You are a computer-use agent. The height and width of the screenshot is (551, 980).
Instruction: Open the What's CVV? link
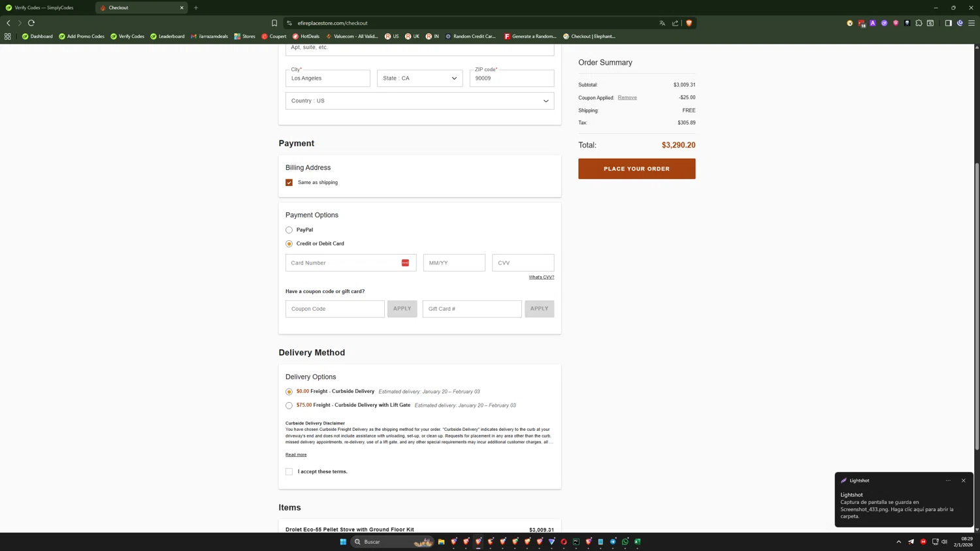coord(542,277)
